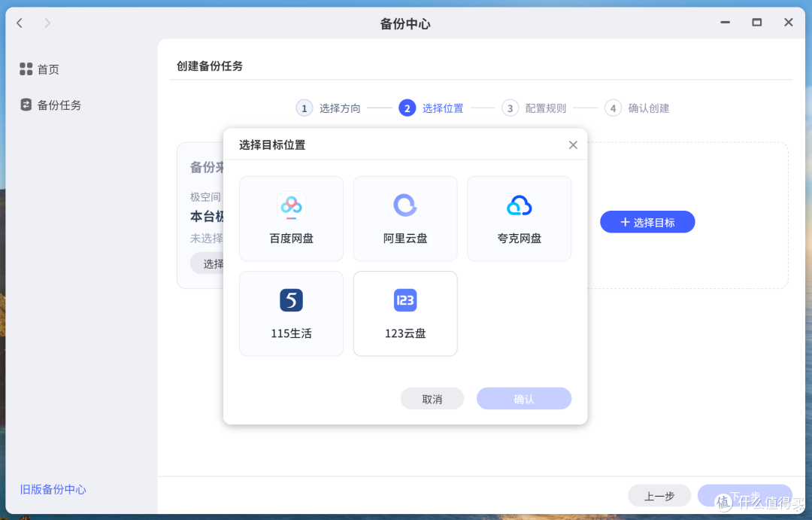Click the 百度网盘 label text
812x520 pixels.
(291, 239)
